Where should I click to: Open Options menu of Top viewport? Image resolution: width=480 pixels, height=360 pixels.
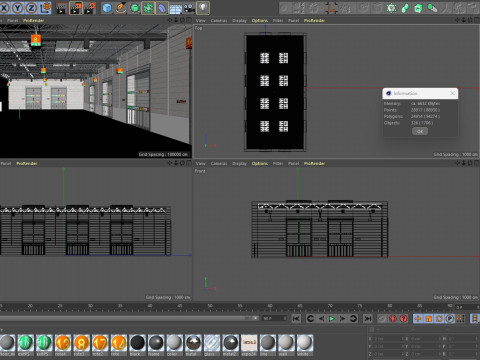click(260, 21)
